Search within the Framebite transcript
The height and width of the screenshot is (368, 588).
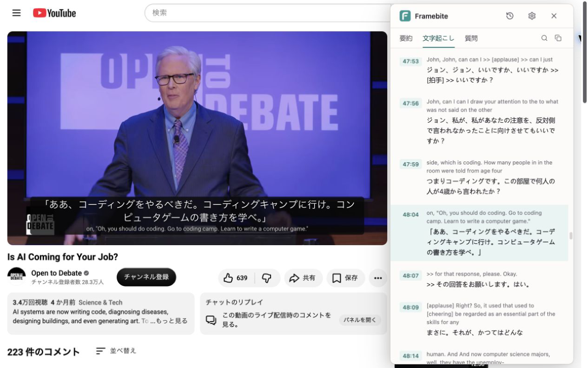[x=544, y=38]
